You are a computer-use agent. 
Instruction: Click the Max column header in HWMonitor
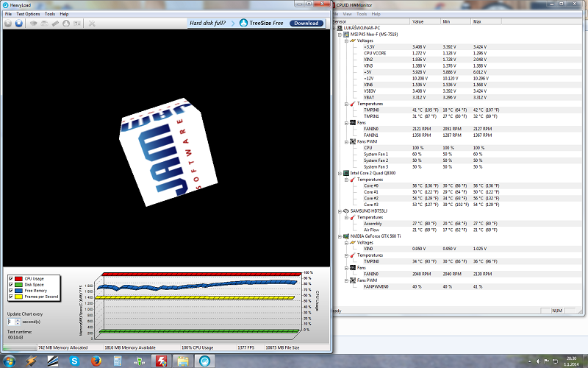[x=486, y=22]
